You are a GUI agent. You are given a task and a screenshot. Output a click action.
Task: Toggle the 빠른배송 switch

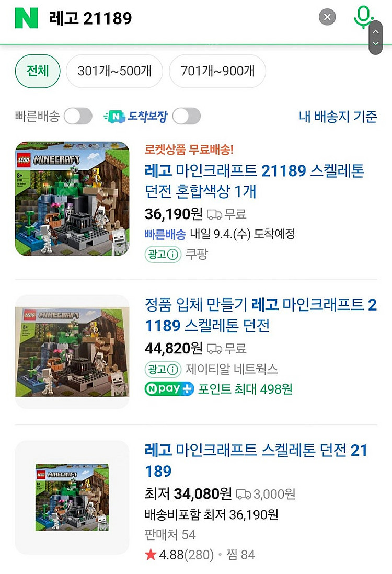pos(78,117)
